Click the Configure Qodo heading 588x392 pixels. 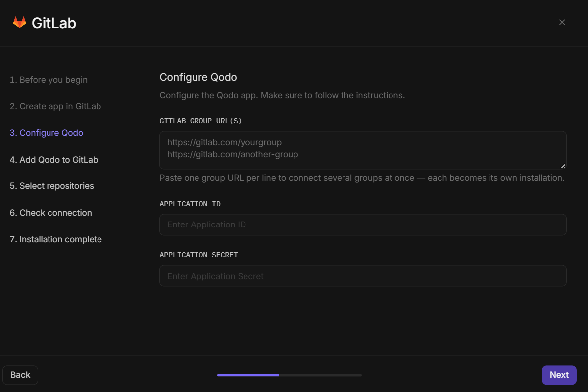coord(198,77)
